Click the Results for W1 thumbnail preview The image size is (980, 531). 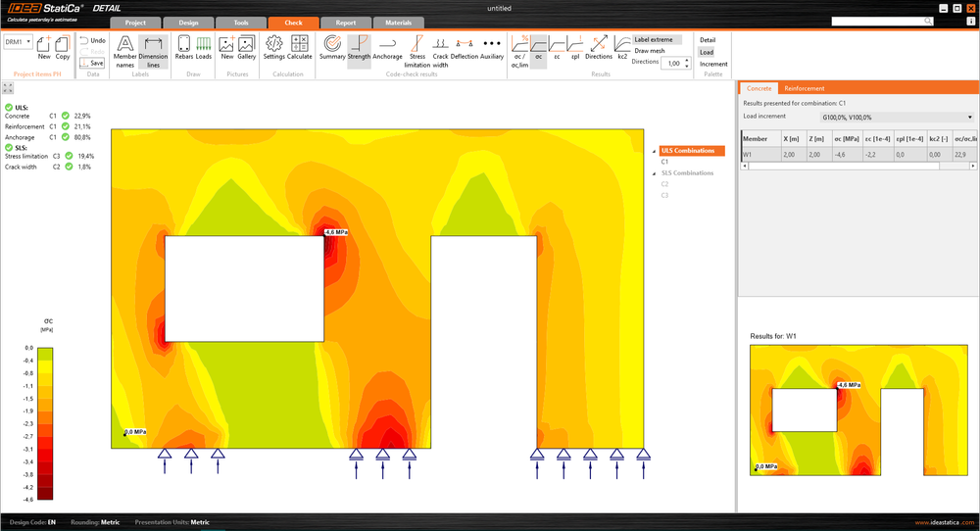[x=858, y=410]
